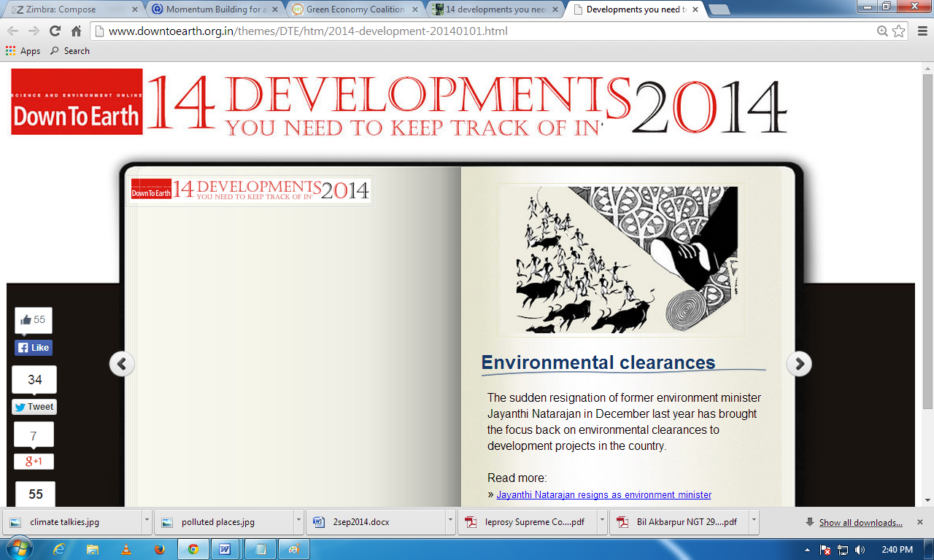This screenshot has width=934, height=560.
Task: Click the 2:40 PM taskbar clock
Action: coord(898,550)
